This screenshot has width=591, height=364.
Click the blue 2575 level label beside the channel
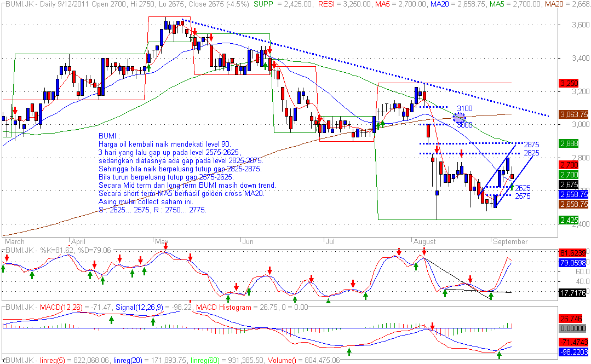click(x=523, y=196)
